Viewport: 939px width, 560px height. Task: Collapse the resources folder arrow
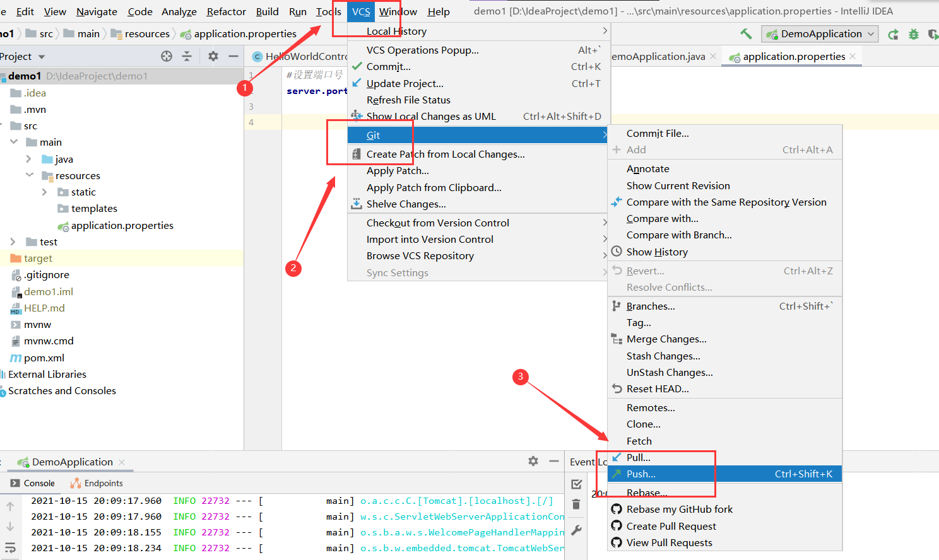pyautogui.click(x=29, y=175)
